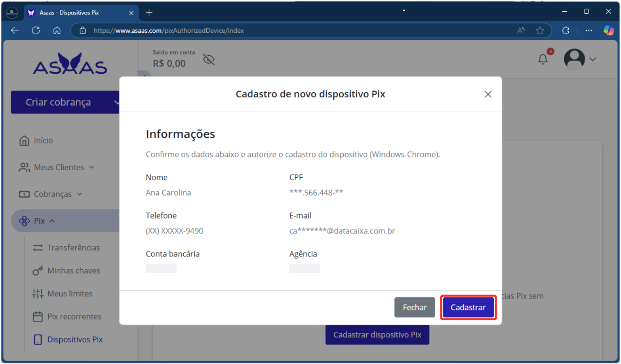The image size is (621, 364).
Task: Close the Pix device registration dialog
Action: pyautogui.click(x=488, y=94)
